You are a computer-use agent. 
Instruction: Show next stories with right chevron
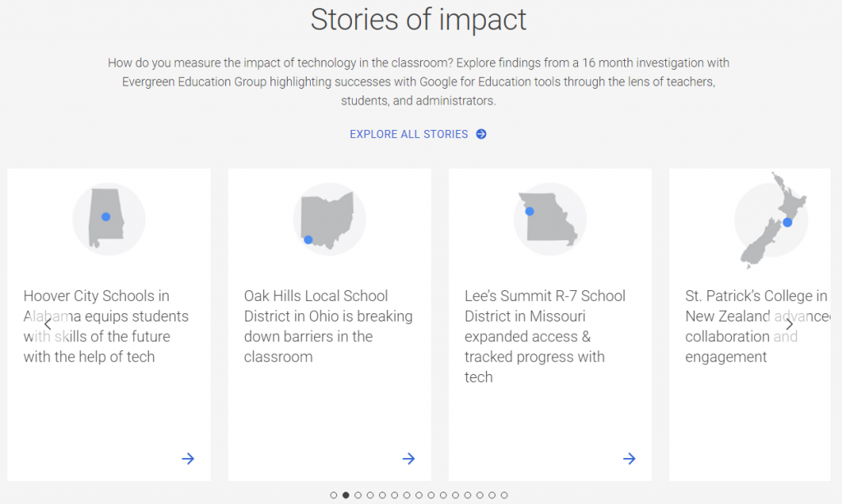point(789,324)
